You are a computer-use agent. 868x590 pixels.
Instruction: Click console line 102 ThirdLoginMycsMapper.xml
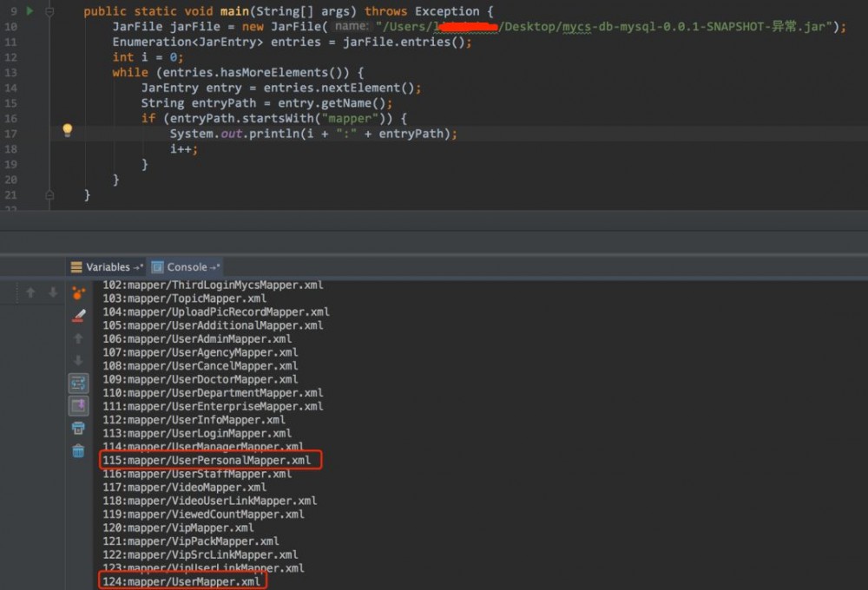tap(213, 285)
